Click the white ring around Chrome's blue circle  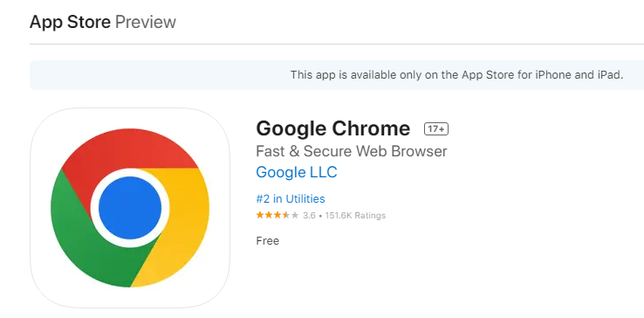click(130, 172)
